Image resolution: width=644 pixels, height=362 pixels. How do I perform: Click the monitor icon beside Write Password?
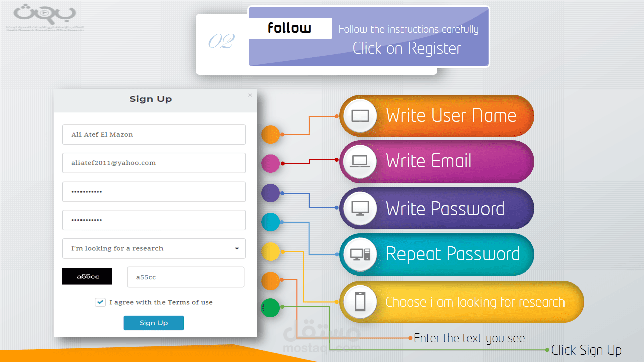pos(360,208)
